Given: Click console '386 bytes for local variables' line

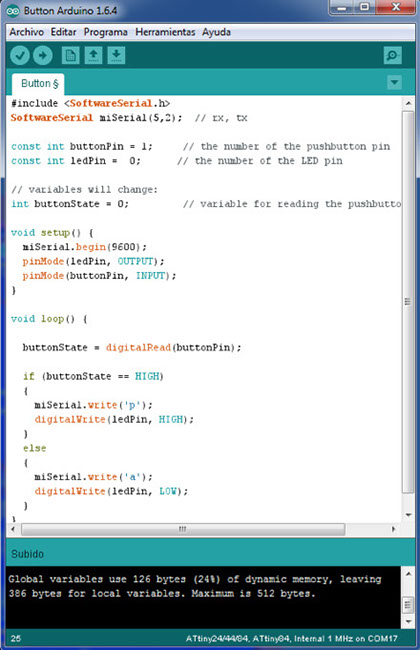Looking at the screenshot, I should (x=162, y=594).
